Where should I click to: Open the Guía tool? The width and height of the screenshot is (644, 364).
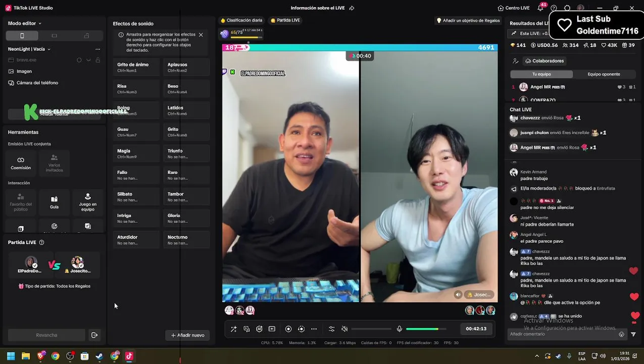[54, 202]
